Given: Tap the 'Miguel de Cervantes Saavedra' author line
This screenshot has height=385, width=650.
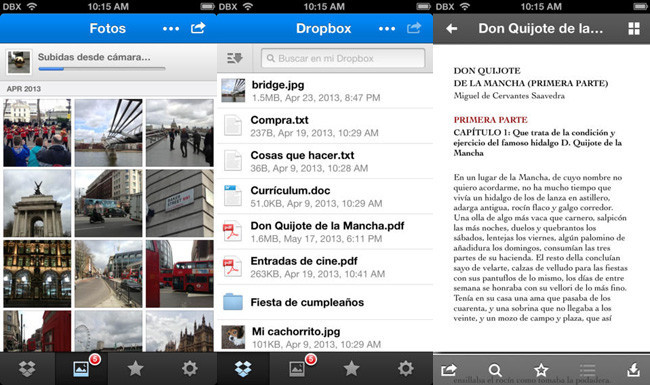Looking at the screenshot, I should (509, 96).
